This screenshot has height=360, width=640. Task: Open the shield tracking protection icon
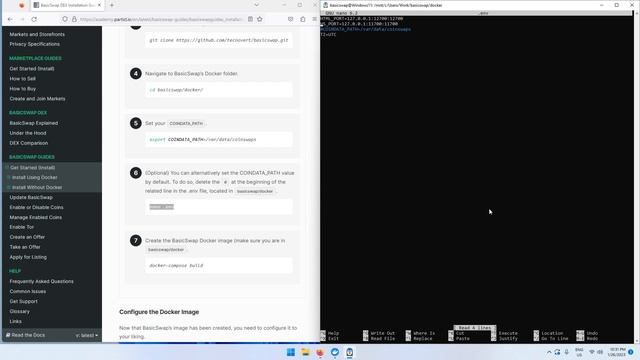[65, 19]
